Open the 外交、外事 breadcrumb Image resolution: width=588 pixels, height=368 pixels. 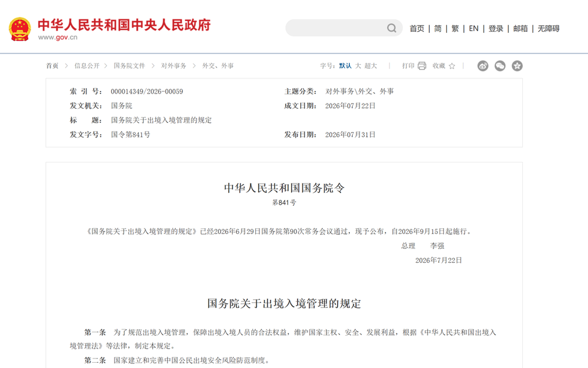click(218, 66)
